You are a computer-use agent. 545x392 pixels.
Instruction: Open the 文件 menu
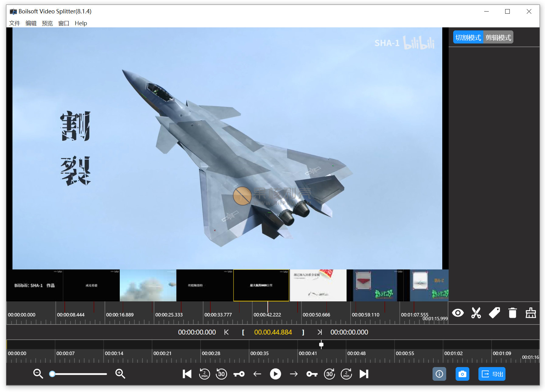point(15,23)
